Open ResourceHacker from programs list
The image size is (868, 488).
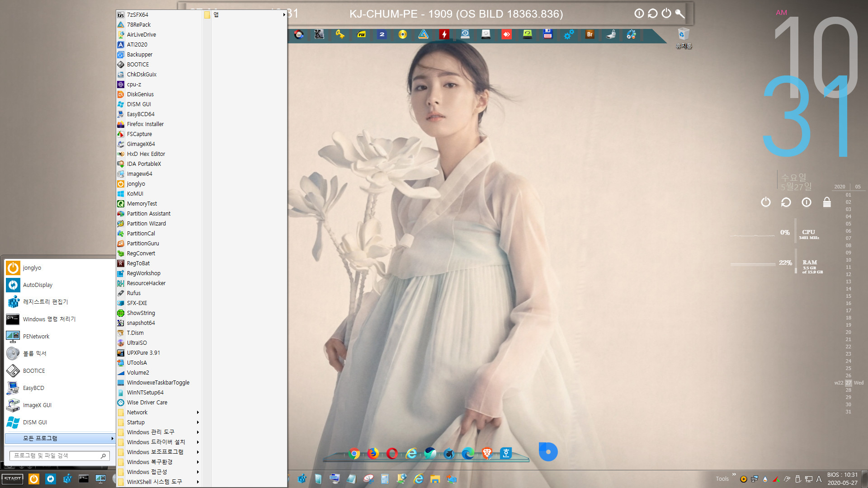[158, 283]
